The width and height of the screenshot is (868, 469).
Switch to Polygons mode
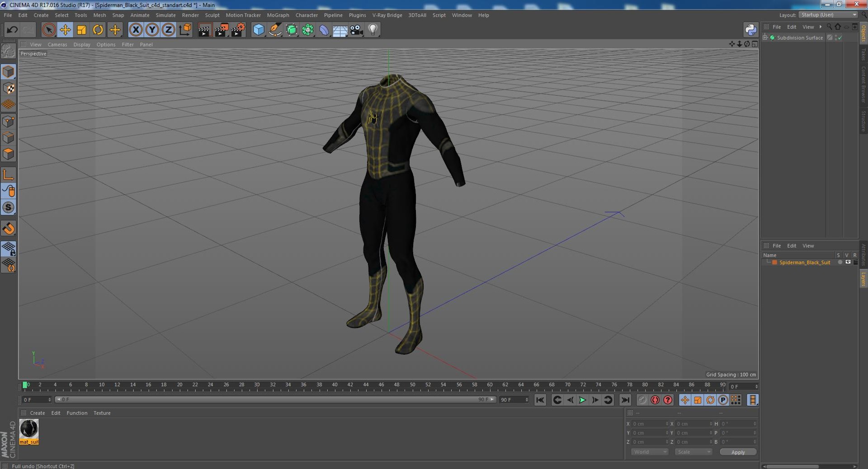[8, 154]
